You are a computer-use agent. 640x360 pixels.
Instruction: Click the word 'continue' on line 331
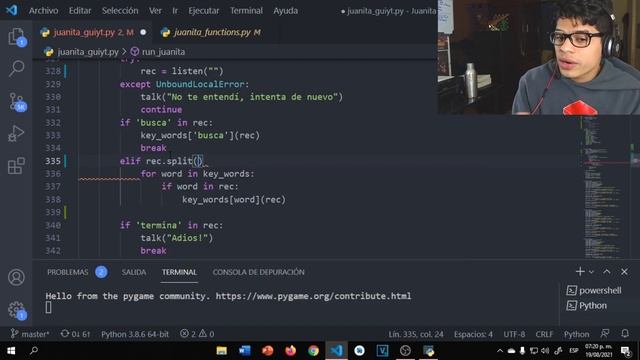(161, 109)
